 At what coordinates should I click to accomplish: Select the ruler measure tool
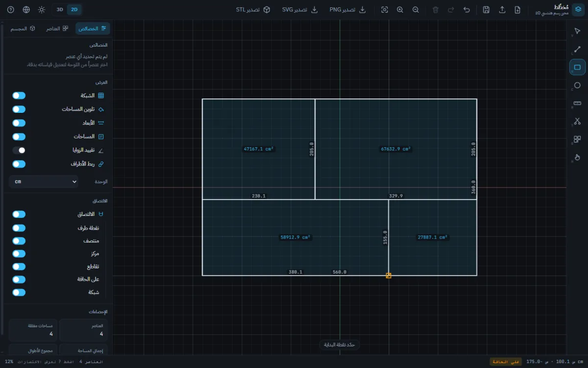point(577,103)
